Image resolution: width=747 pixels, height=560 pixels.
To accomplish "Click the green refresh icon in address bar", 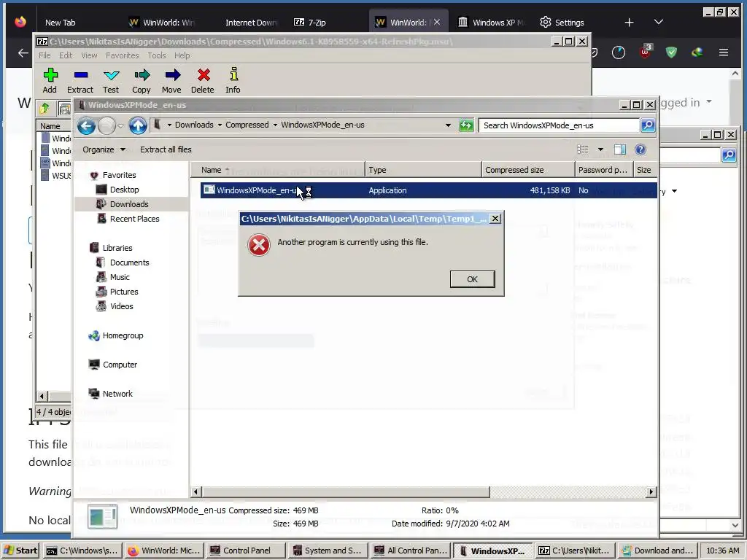I will pyautogui.click(x=466, y=125).
